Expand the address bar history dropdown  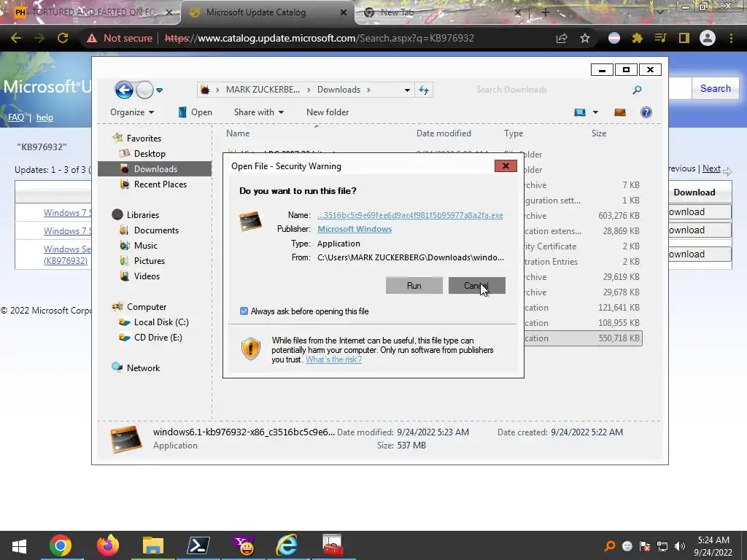point(407,90)
